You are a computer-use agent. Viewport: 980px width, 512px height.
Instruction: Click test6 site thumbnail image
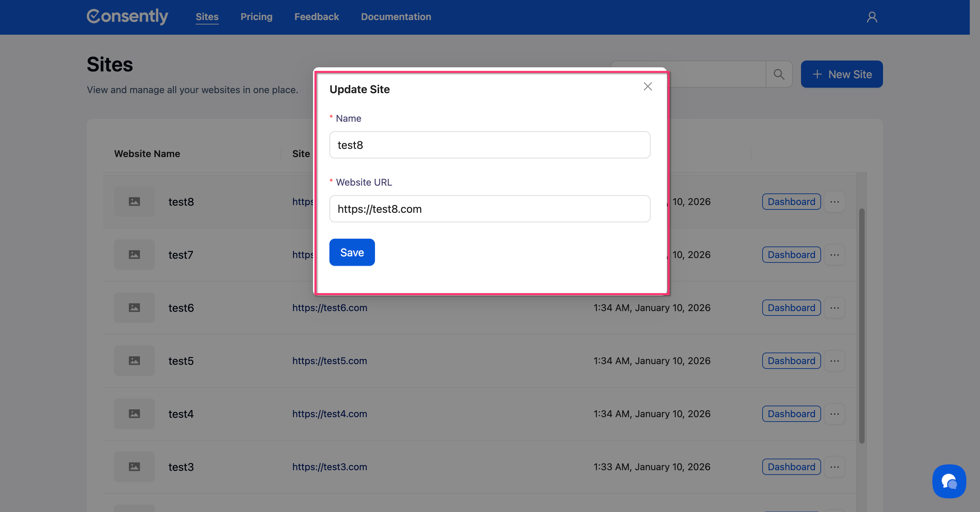pyautogui.click(x=134, y=307)
